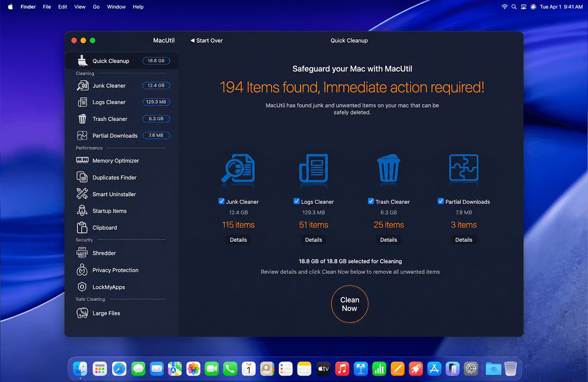The image size is (588, 382).
Task: Open Finder from the Dock
Action: (x=80, y=369)
